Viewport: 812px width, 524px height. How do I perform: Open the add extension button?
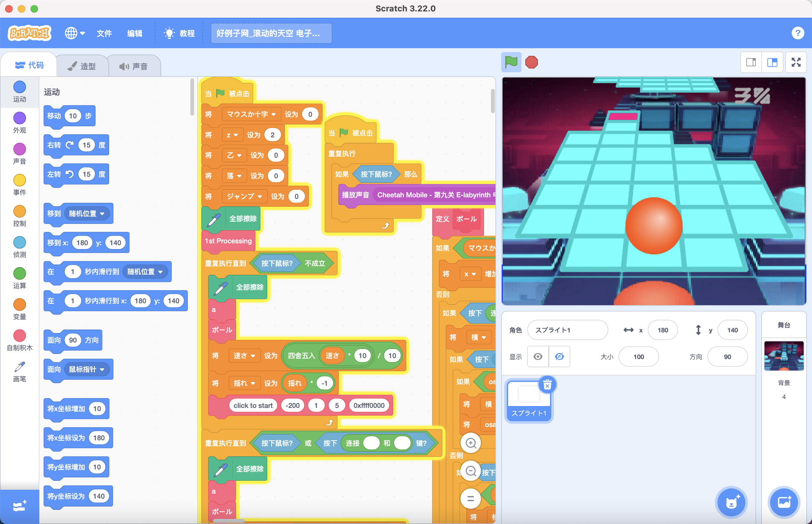pyautogui.click(x=19, y=507)
